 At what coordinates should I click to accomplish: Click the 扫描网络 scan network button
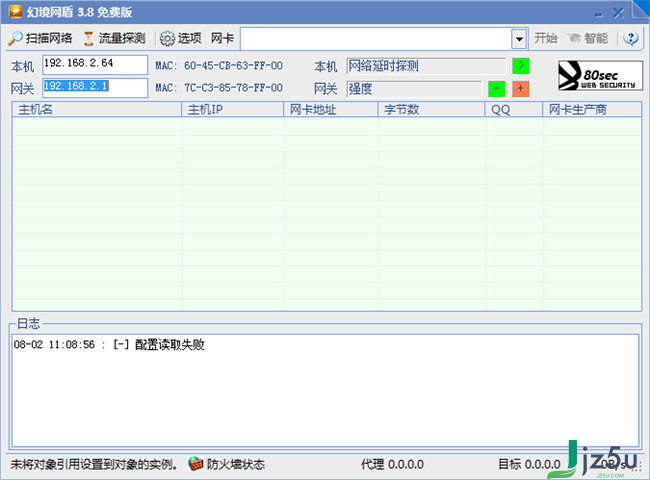click(40, 39)
